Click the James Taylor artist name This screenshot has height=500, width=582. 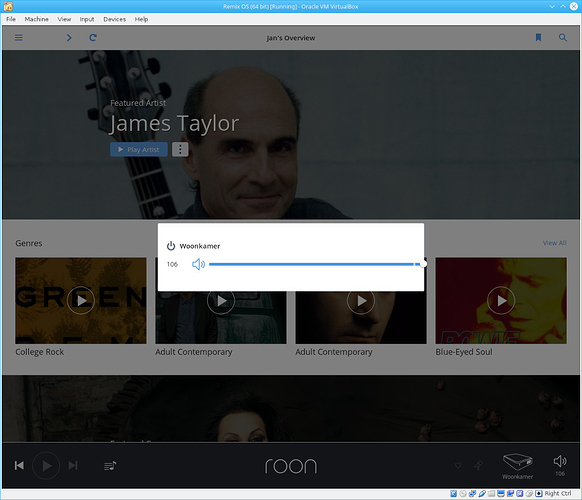click(174, 123)
